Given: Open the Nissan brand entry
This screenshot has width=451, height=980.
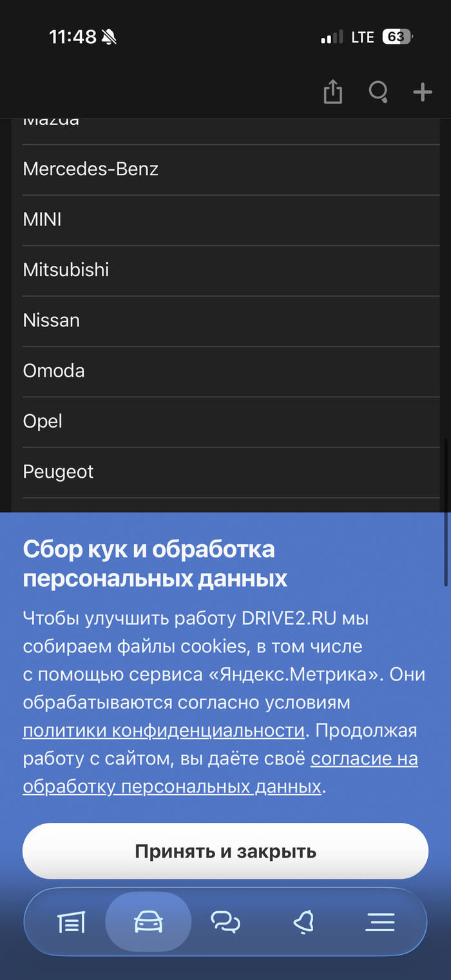Looking at the screenshot, I should [52, 320].
